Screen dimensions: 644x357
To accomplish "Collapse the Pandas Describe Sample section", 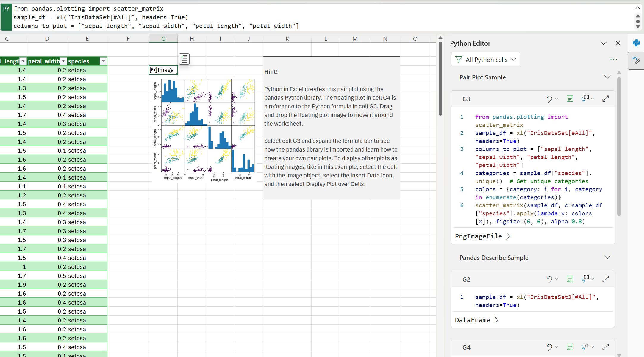I will (608, 258).
